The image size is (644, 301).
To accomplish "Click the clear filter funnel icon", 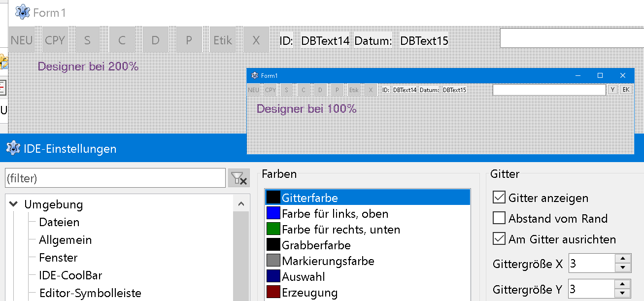I will (x=239, y=178).
